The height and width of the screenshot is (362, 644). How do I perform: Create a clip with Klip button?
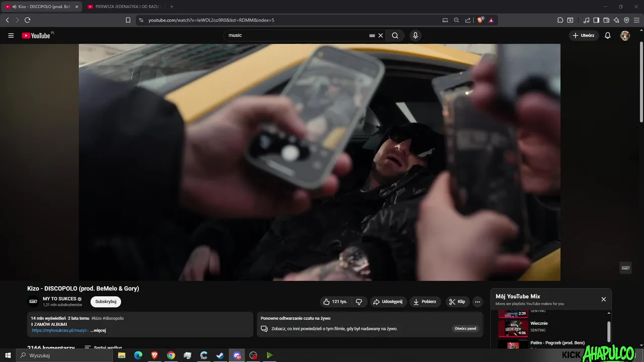457,302
